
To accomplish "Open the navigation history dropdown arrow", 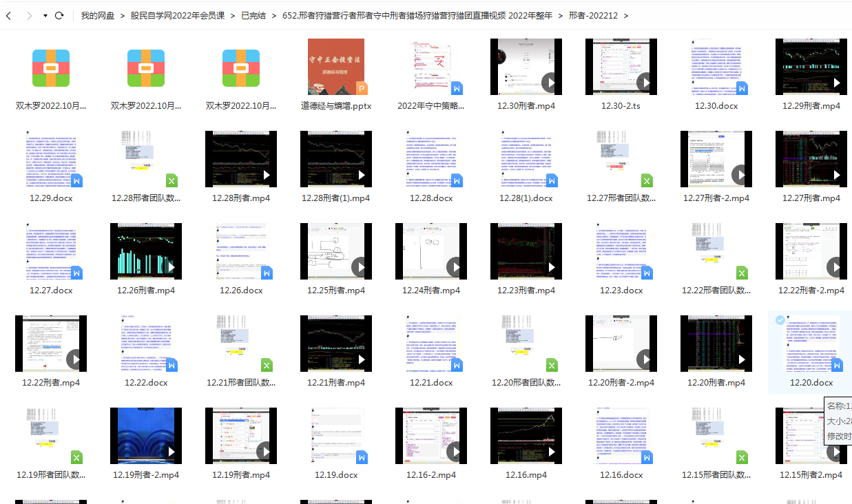I will point(45,15).
